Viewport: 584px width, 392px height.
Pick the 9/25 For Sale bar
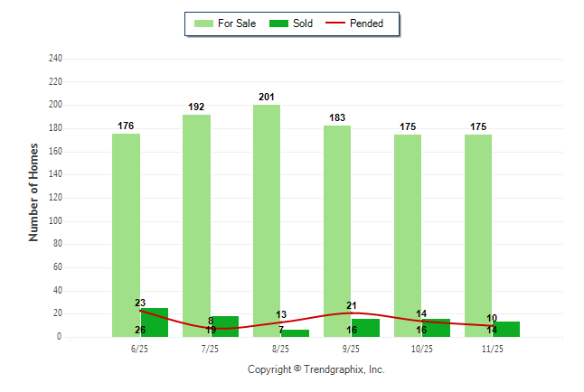337,231
